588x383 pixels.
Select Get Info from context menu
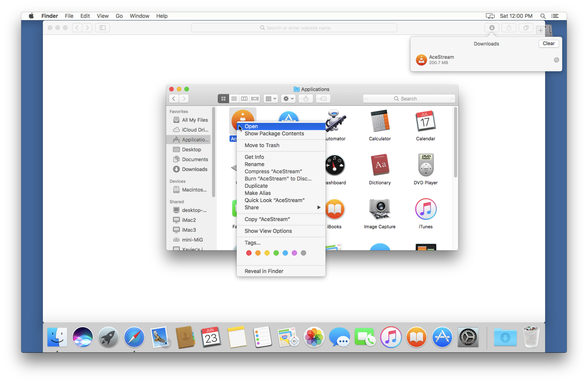281,157
